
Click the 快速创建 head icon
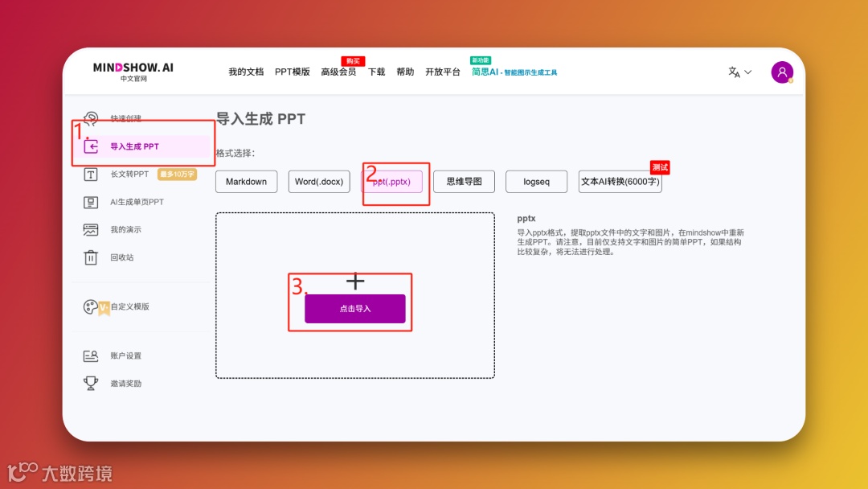(91, 118)
